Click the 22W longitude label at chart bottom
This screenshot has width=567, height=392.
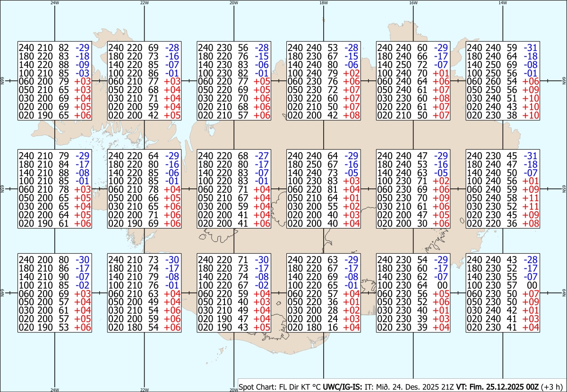pyautogui.click(x=144, y=390)
